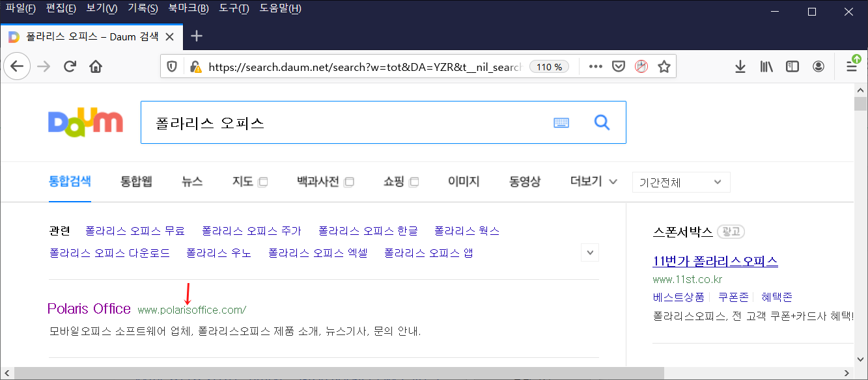Open related search 폴라리스 웍스
Image resolution: width=868 pixels, height=380 pixels.
pyautogui.click(x=467, y=230)
